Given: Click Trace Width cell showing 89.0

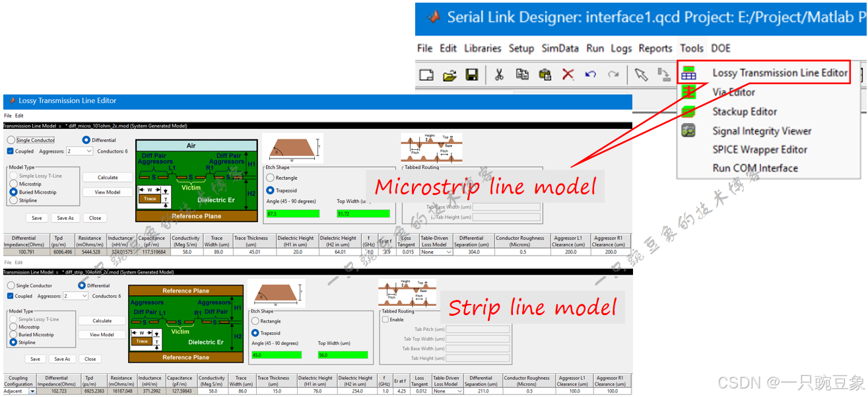Looking at the screenshot, I should click(x=217, y=252).
